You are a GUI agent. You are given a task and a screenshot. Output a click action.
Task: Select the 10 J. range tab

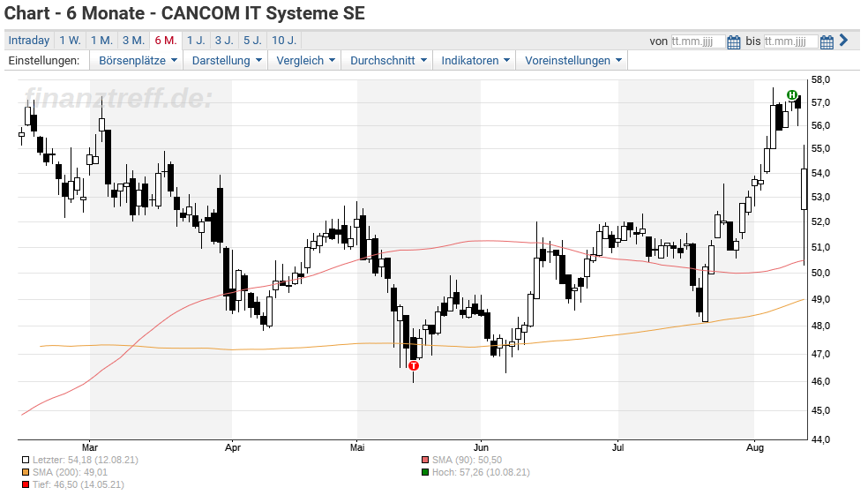coord(285,41)
